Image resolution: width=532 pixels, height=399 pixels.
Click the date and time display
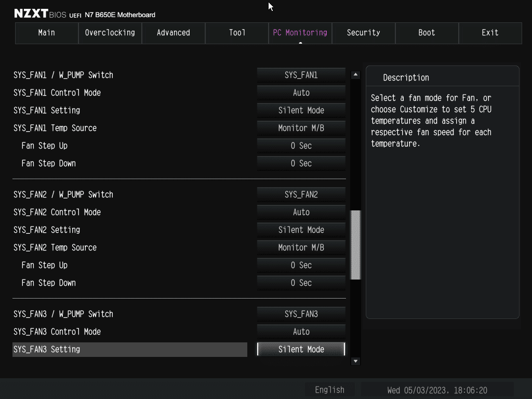437,390
